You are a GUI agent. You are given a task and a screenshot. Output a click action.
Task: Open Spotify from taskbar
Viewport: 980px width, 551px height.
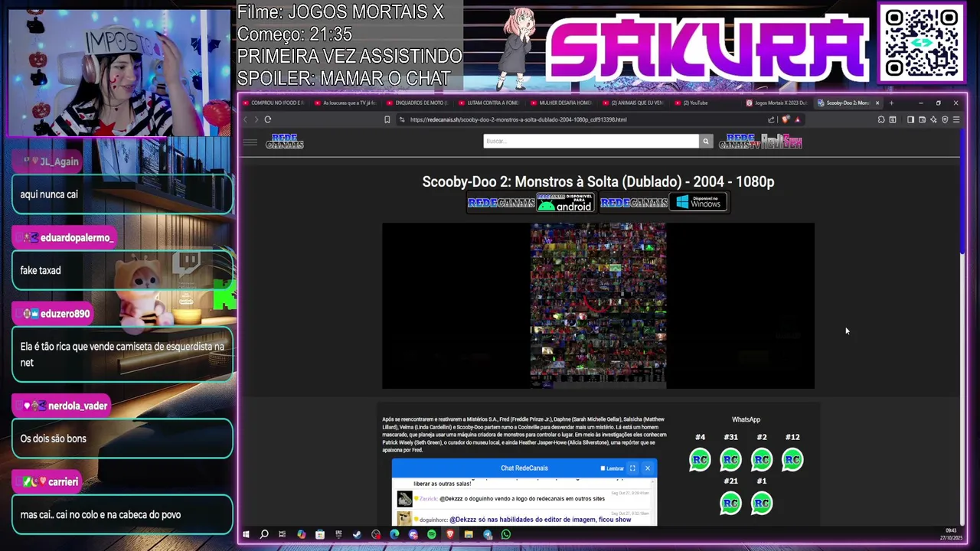tap(432, 534)
